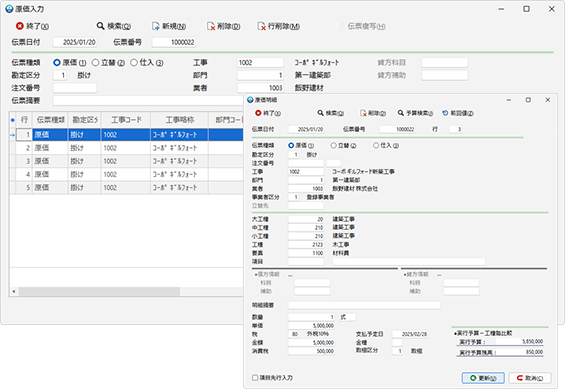Screen dimensions: 565x389
Task: Select 仕入 radio in 原価明細 window
Action: [376, 146]
